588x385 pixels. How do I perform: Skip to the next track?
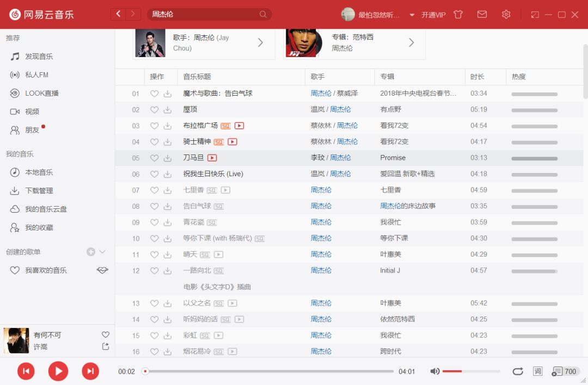[90, 371]
